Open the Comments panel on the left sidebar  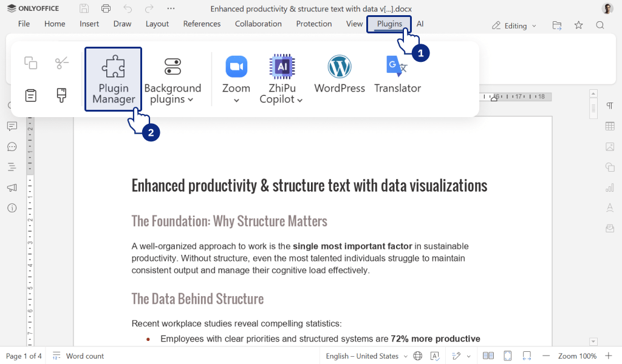tap(13, 126)
